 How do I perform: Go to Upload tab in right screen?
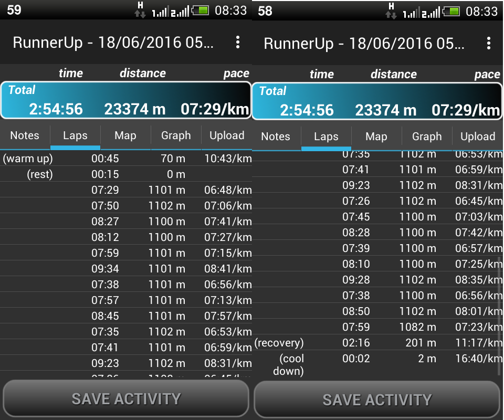(478, 136)
